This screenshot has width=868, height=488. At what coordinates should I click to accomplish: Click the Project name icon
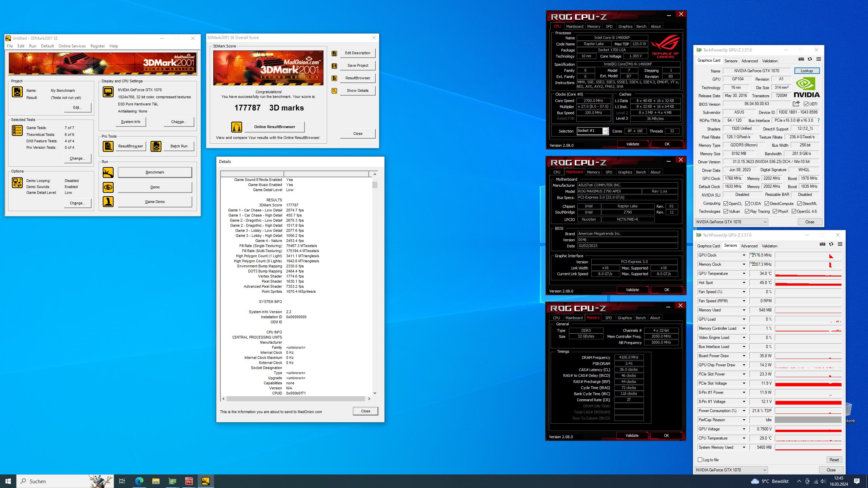(17, 92)
